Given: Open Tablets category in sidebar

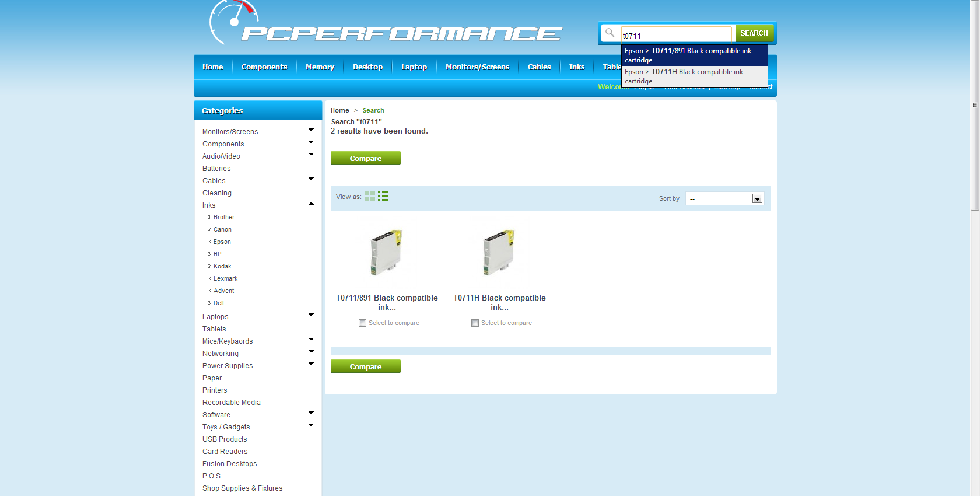Looking at the screenshot, I should 214,329.
